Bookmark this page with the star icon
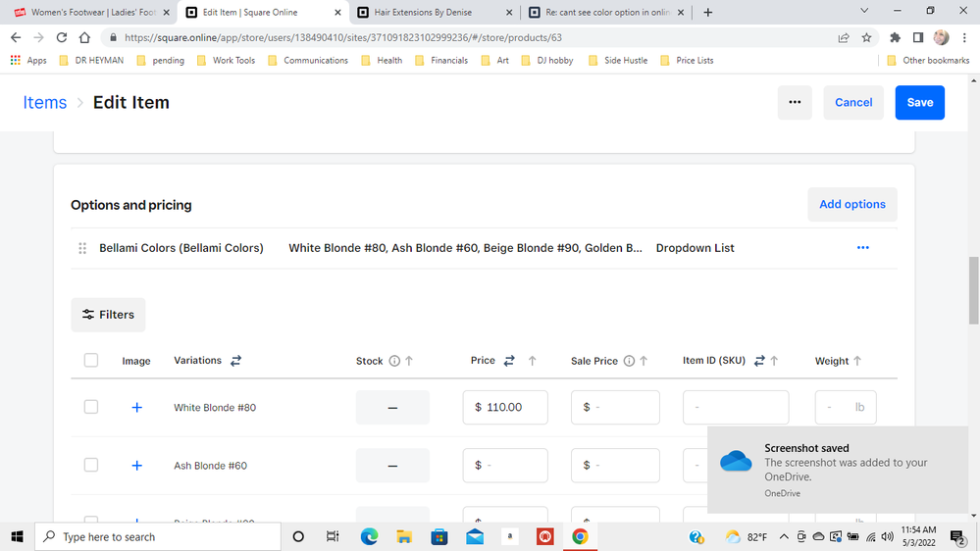 point(866,37)
